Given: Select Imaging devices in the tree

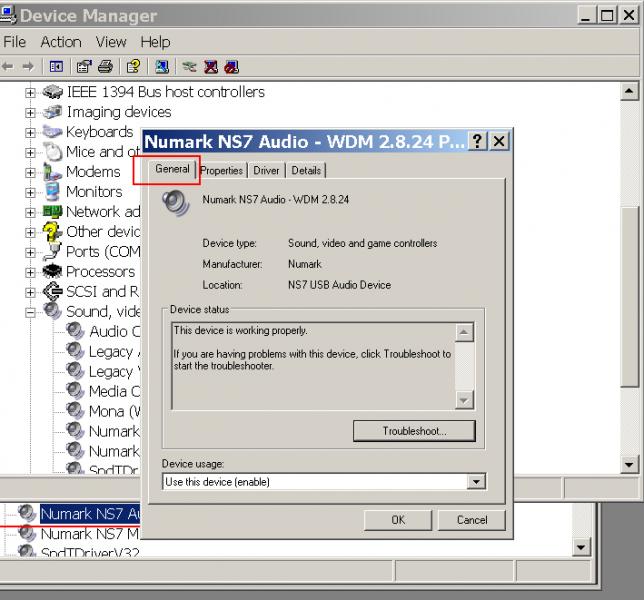Looking at the screenshot, I should coord(118,112).
